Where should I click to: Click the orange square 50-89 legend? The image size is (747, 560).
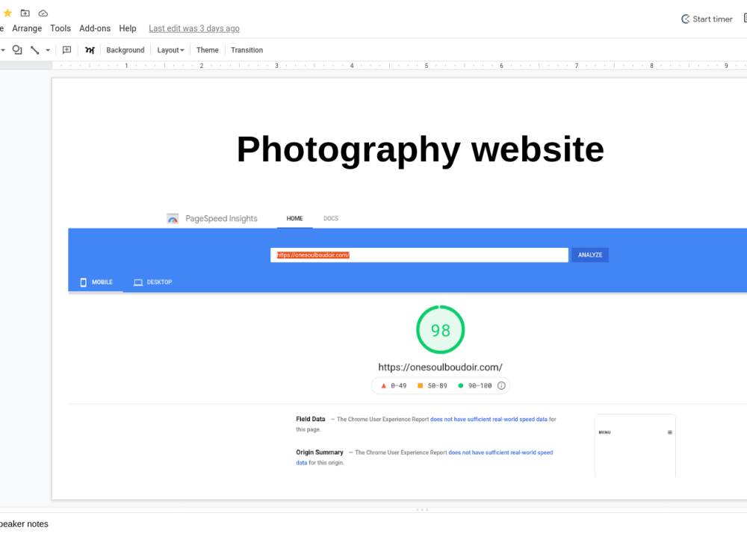432,386
